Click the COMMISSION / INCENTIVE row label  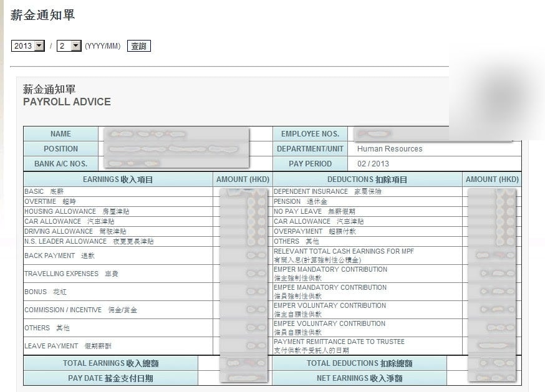(x=80, y=310)
